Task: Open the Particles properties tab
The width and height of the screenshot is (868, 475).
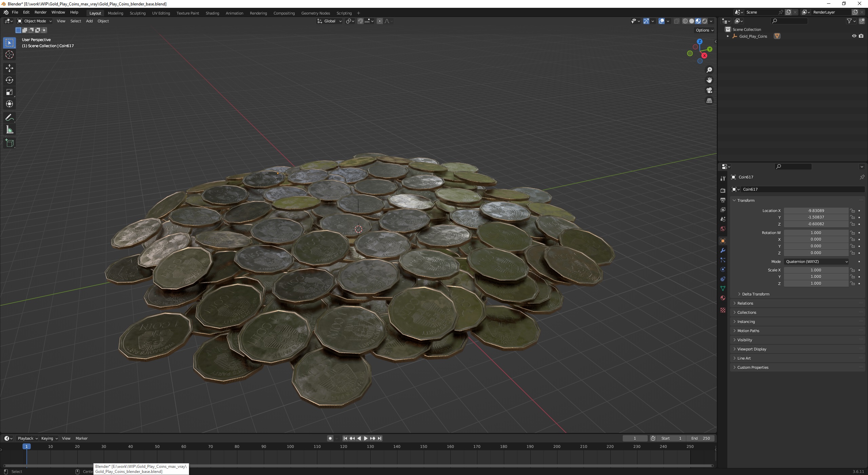Action: pyautogui.click(x=723, y=260)
